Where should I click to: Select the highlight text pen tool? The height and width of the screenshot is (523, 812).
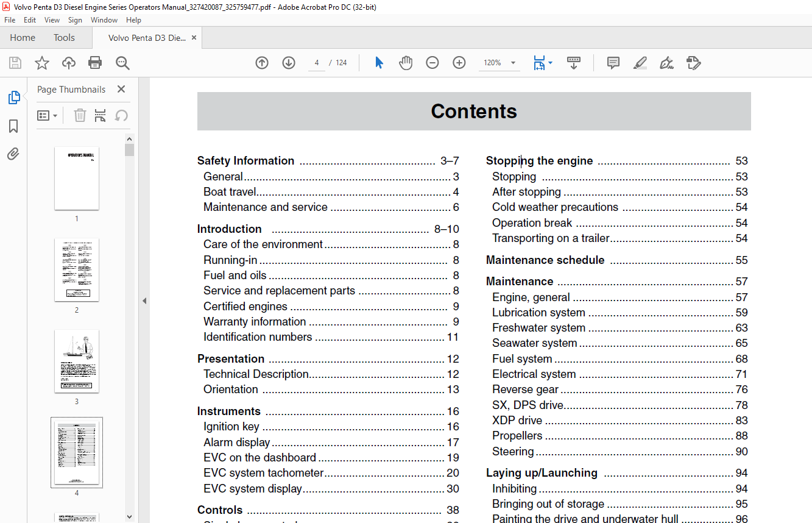coord(640,63)
